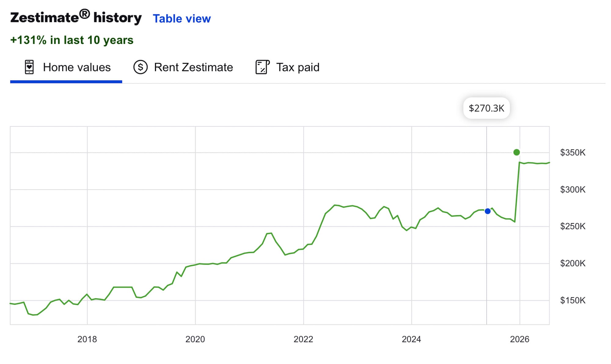Click the 2018 x-axis label
Viewport: 611px width, 364px height.
click(87, 339)
